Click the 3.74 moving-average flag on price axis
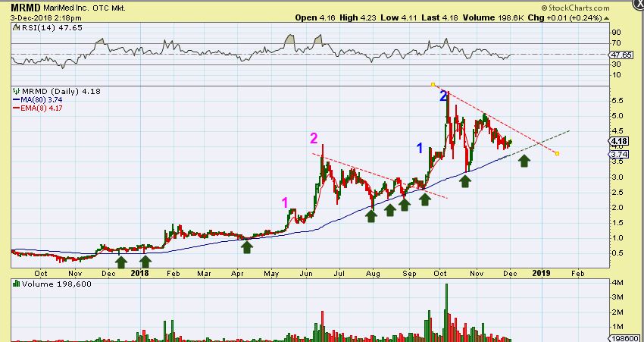This screenshot has height=342, width=644. point(619,155)
